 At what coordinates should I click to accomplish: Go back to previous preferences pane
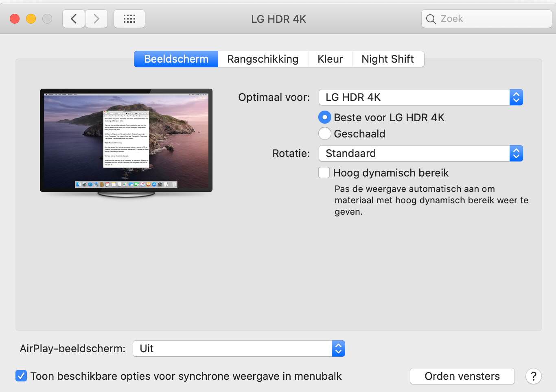coord(74,19)
